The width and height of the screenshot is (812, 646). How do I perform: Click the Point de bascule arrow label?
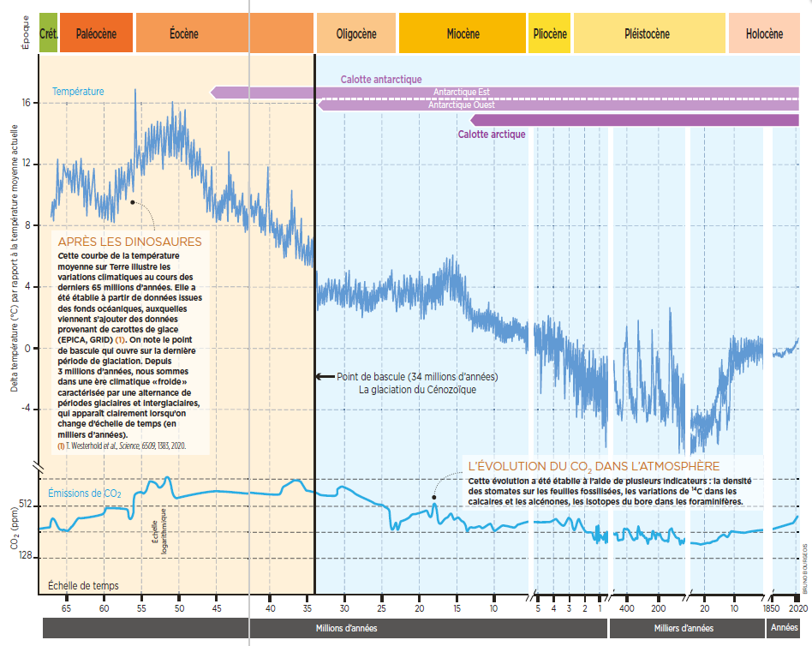coord(417,377)
